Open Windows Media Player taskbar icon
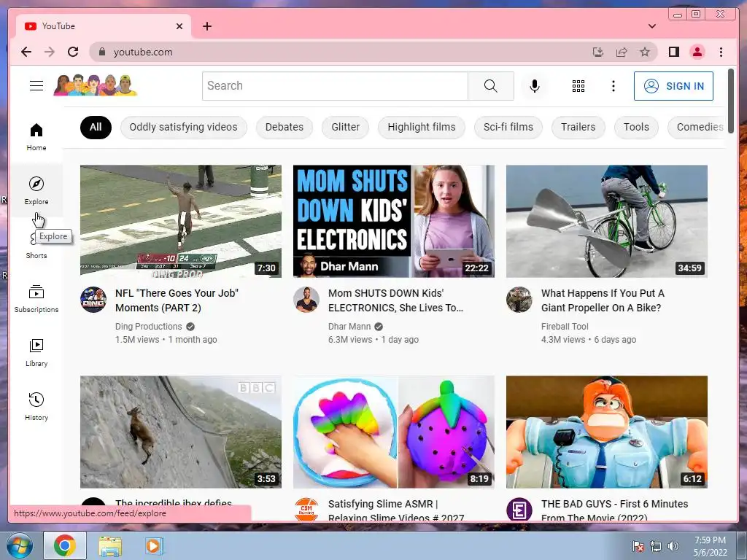The height and width of the screenshot is (560, 747). click(x=154, y=545)
